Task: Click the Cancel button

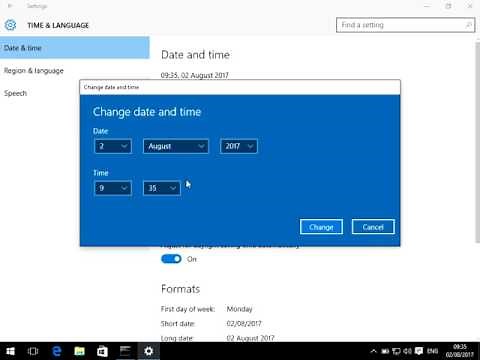Action: tap(373, 227)
